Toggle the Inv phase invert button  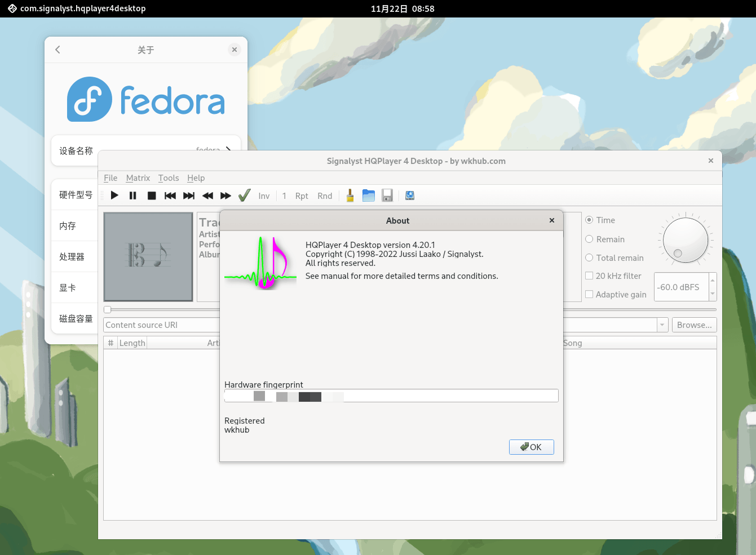pos(264,196)
